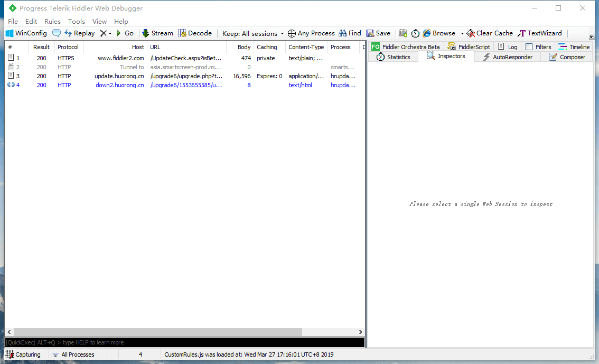Sort by the Protocol column header
This screenshot has height=364, width=599.
pyautogui.click(x=69, y=47)
